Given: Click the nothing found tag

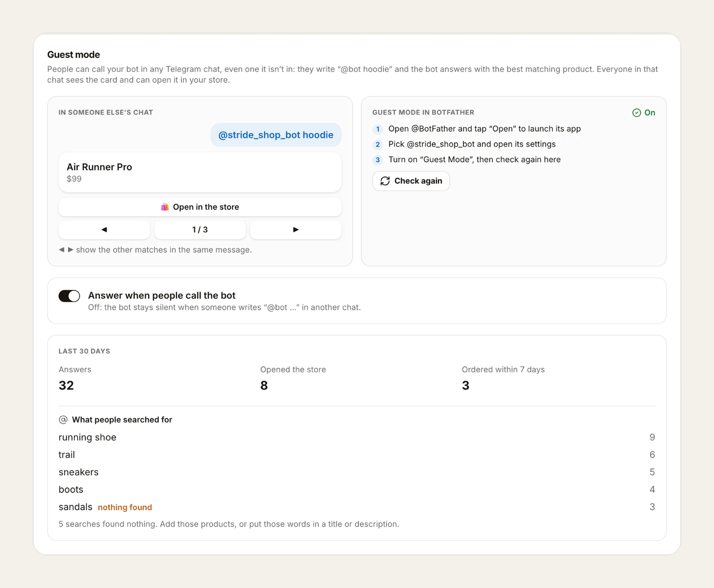Looking at the screenshot, I should [x=125, y=507].
